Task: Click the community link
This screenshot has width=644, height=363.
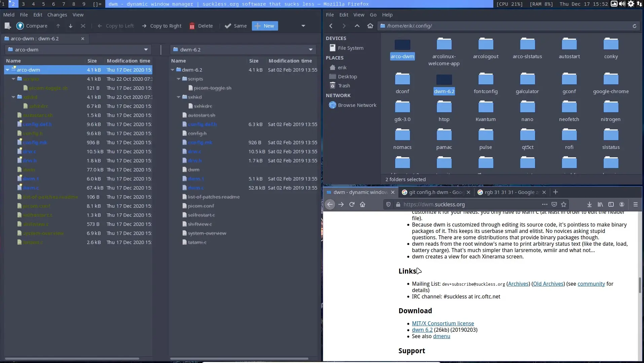Action: (591, 284)
